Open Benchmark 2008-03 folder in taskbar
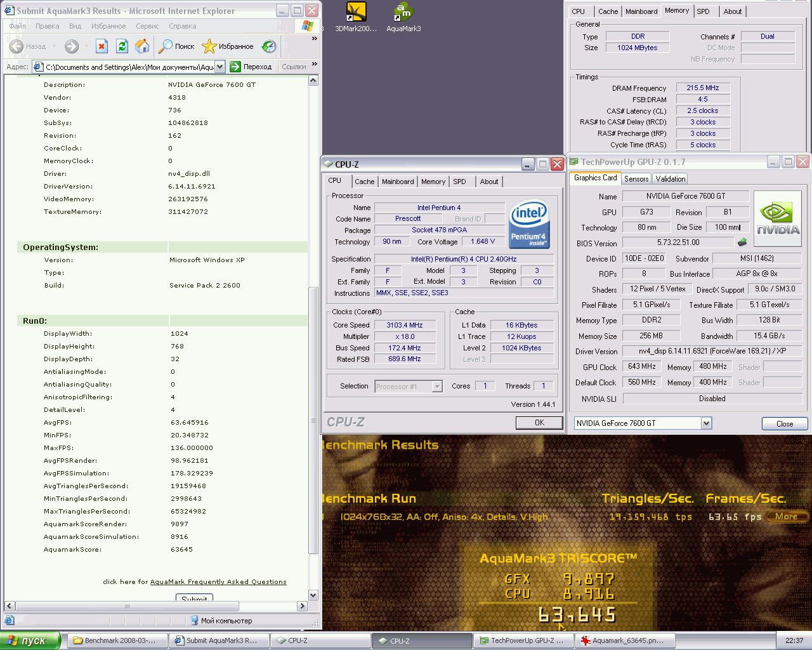The width and height of the screenshot is (812, 650). tap(118, 640)
